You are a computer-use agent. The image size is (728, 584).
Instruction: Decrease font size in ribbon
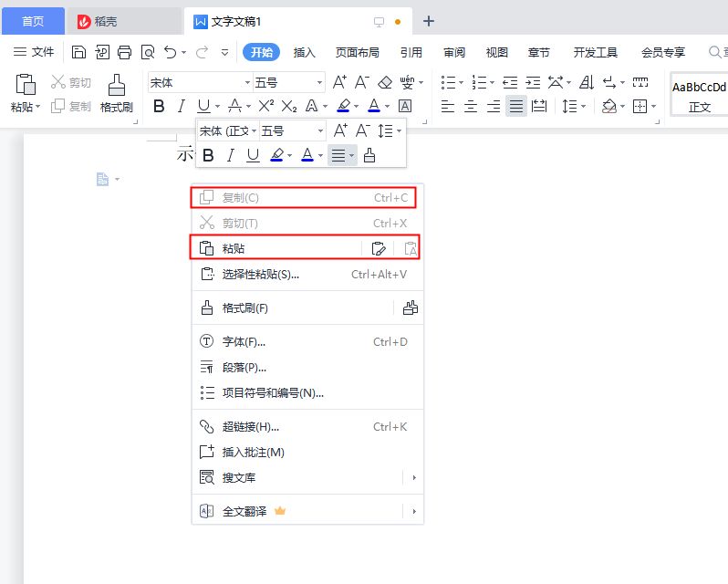361,82
